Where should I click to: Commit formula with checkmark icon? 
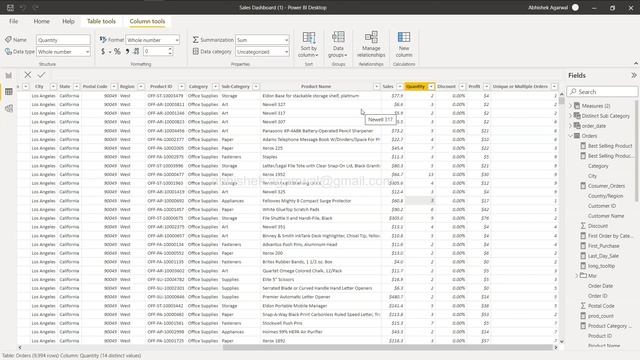click(41, 75)
